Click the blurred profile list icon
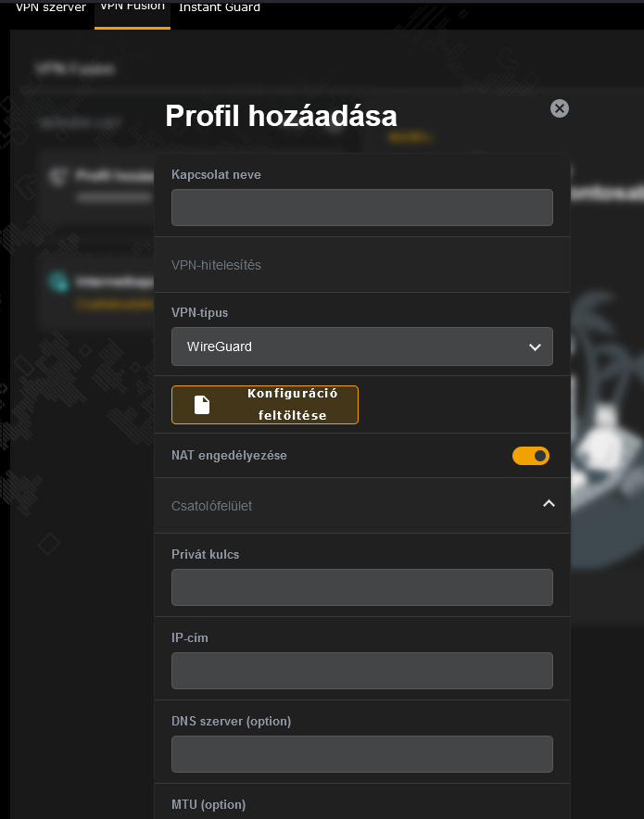Screen dimensions: 644x819 [58, 176]
